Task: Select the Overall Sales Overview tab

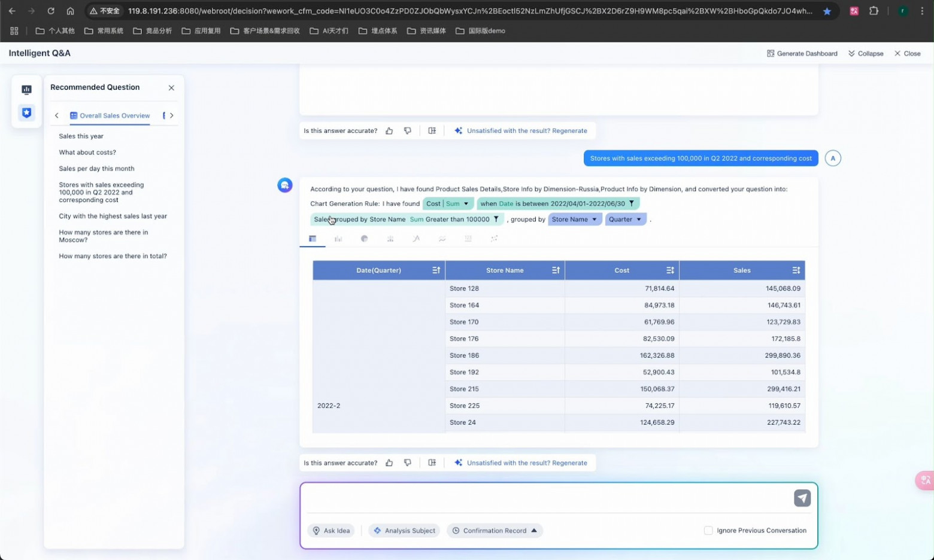Action: click(x=110, y=115)
